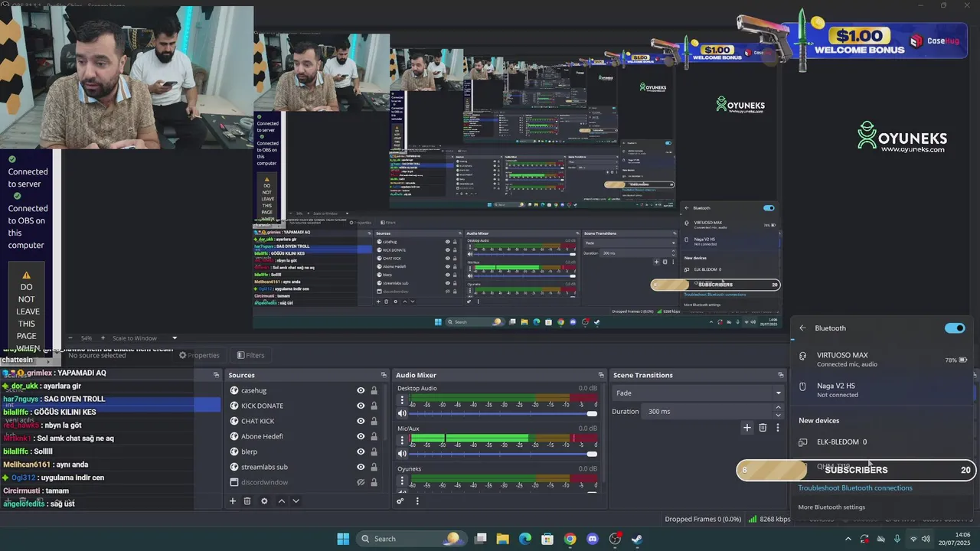Open Discord from taskbar

click(592, 539)
